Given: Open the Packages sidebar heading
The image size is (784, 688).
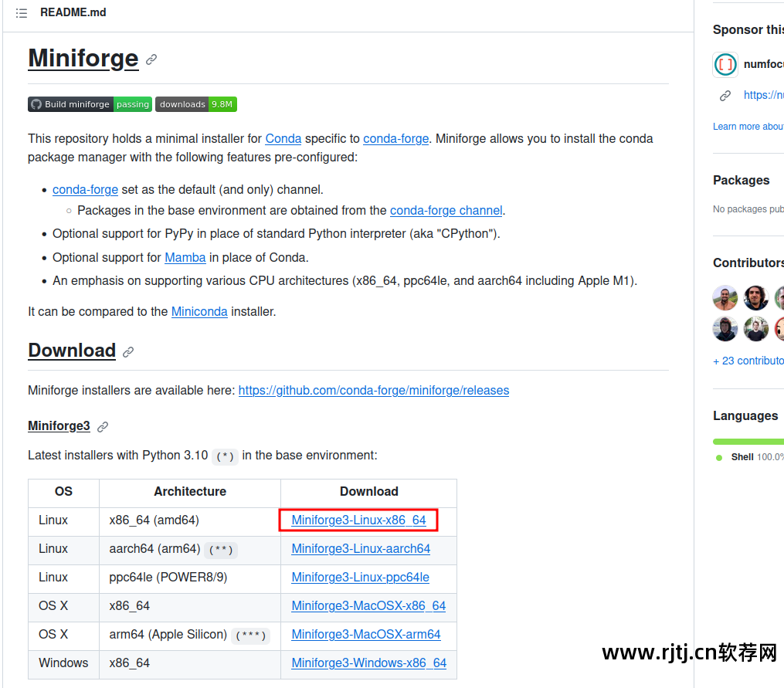Looking at the screenshot, I should [x=741, y=180].
